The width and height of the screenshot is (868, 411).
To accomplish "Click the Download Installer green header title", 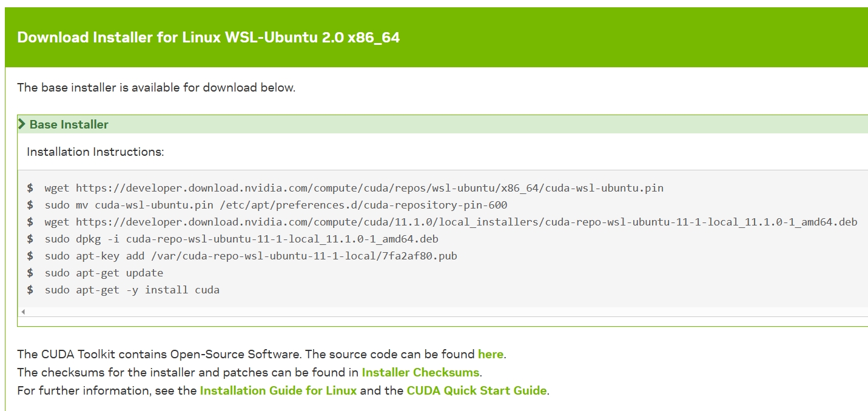I will 208,38.
